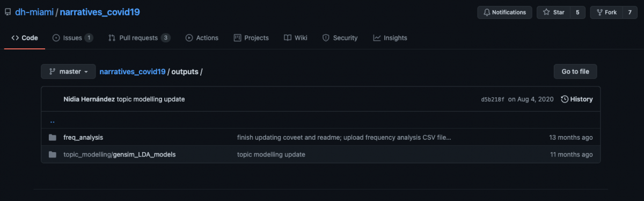Open the master branch dropdown
Viewport: 644px width, 201px height.
pyautogui.click(x=68, y=71)
